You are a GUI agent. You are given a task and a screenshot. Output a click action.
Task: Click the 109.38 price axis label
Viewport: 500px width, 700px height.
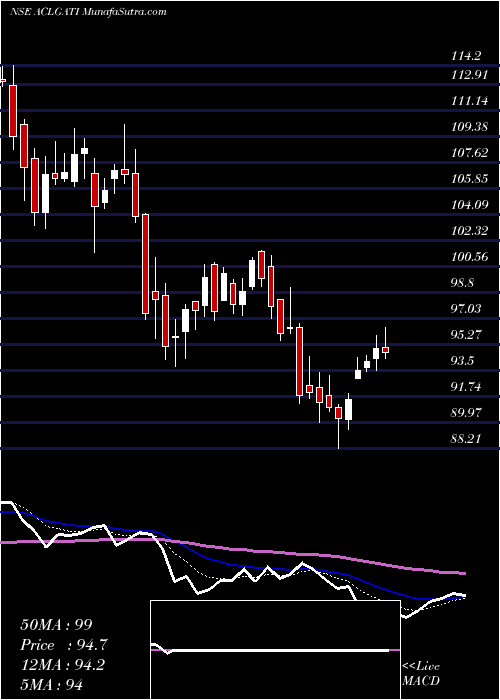coord(469,127)
